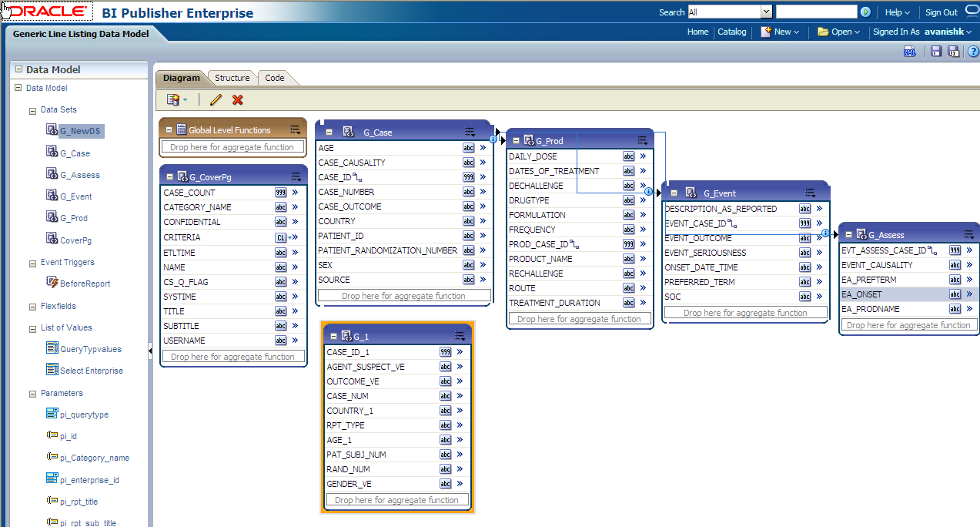The image size is (980, 527).
Task: Open the Search scope All dropdown
Action: coord(766,12)
